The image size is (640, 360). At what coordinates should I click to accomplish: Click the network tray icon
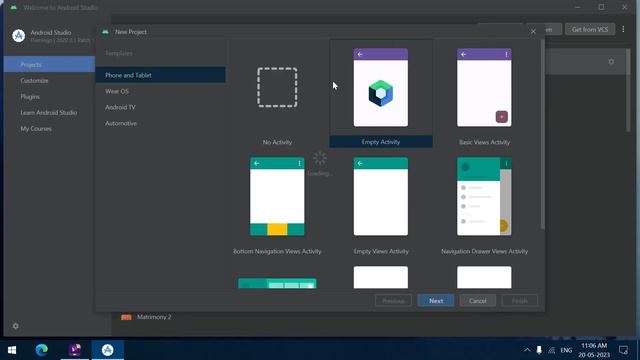click(552, 350)
